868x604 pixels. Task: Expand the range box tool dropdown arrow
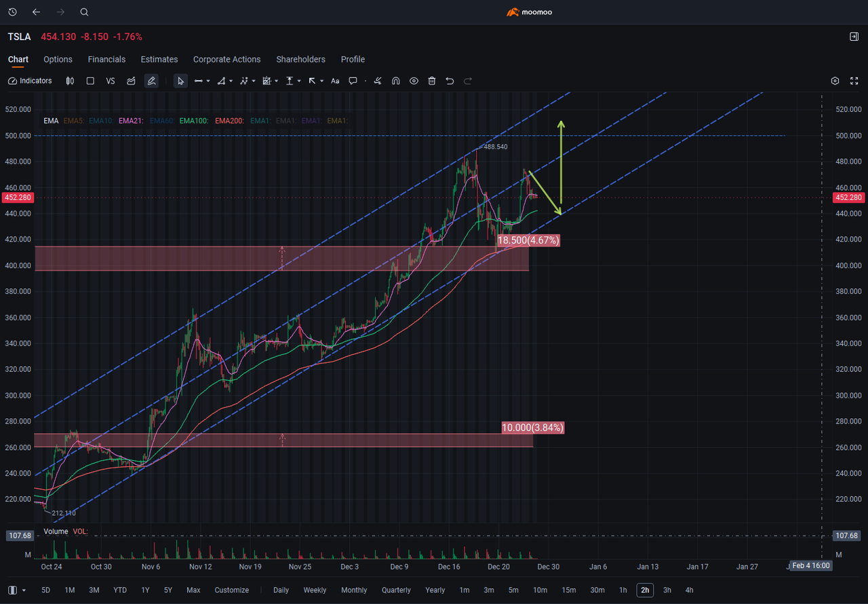pos(276,81)
